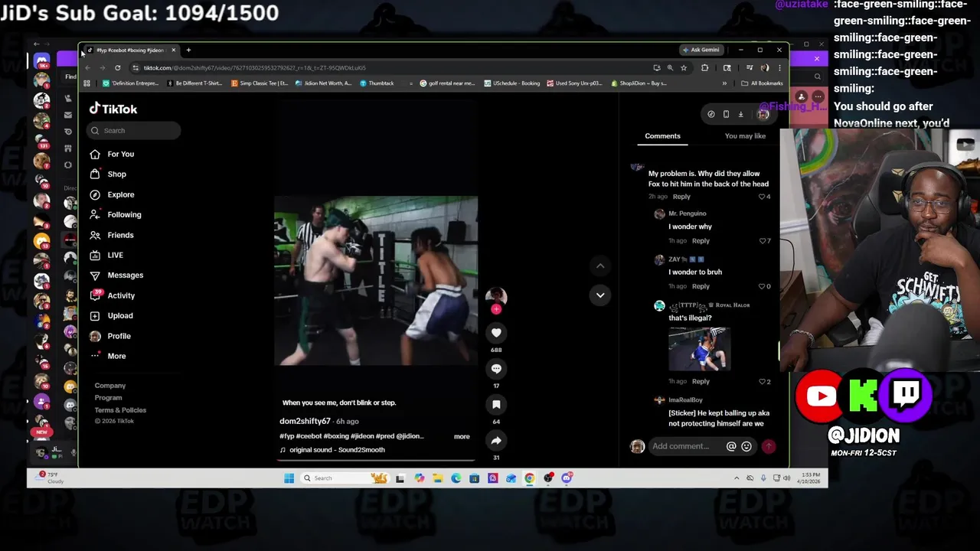
Task: Open TikTok get app phone icon
Action: click(x=726, y=114)
